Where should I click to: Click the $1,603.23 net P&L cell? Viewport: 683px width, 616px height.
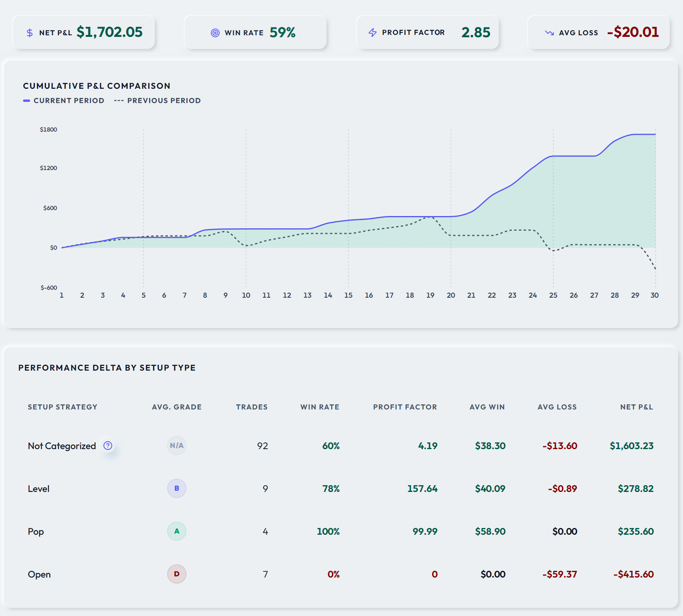[631, 446]
